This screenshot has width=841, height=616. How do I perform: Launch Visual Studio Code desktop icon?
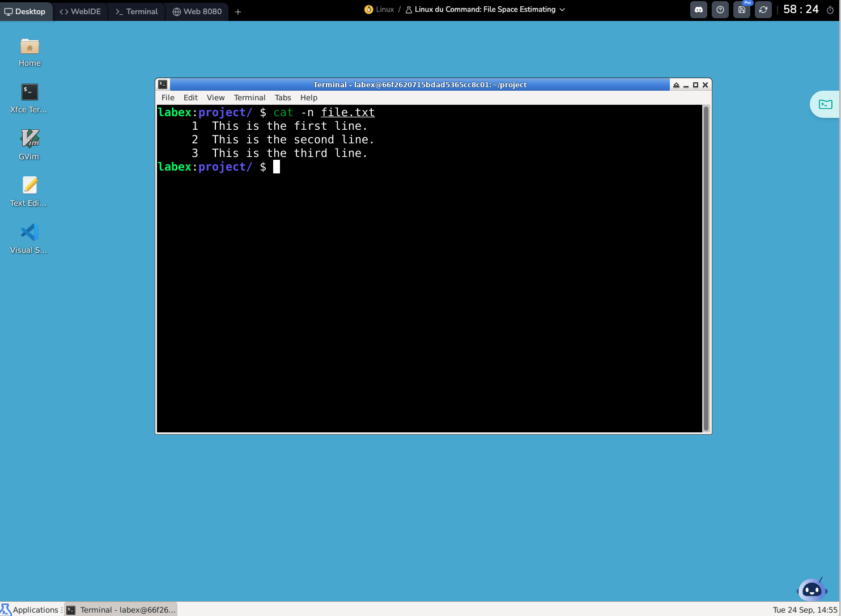pyautogui.click(x=29, y=233)
